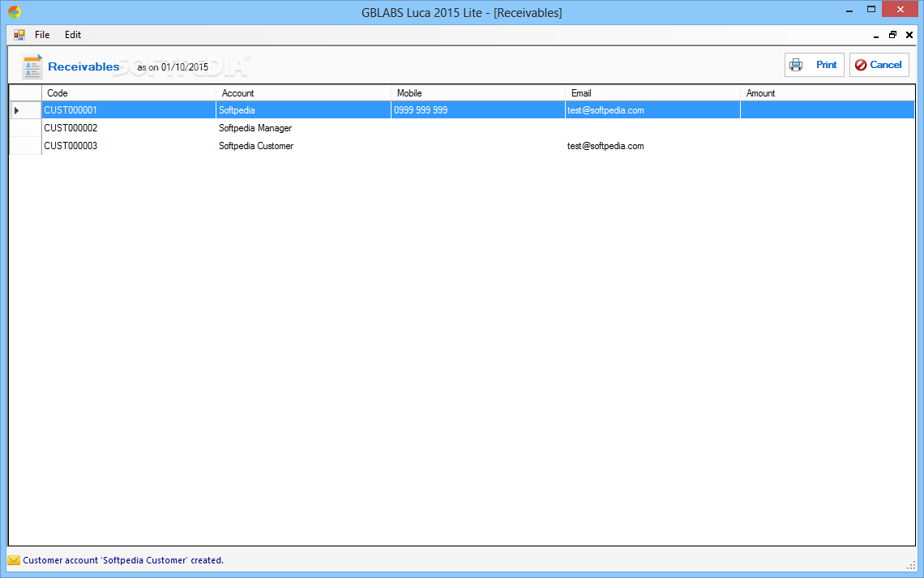924x578 pixels.
Task: Click email cell in CUST000003 row
Action: (652, 146)
